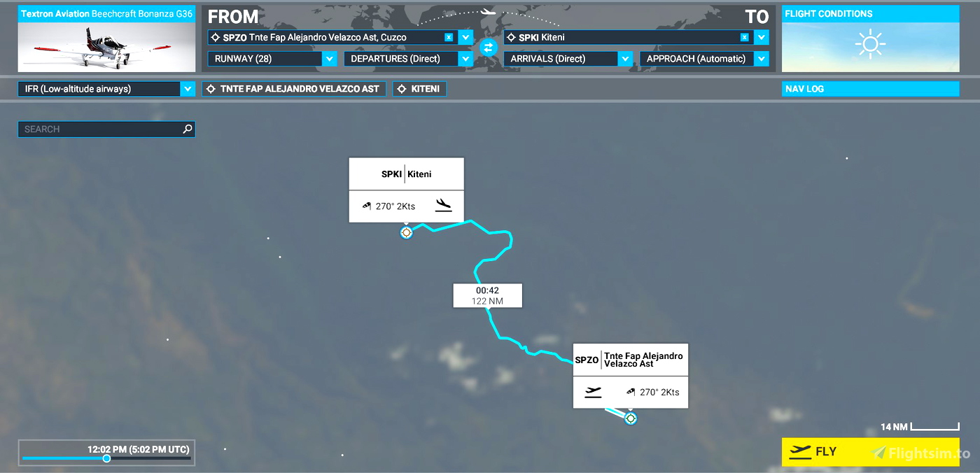Select the Beechcraft Bonanza G36 aircraft thumbnail
Viewport: 980px width, 473px height.
pos(106,46)
